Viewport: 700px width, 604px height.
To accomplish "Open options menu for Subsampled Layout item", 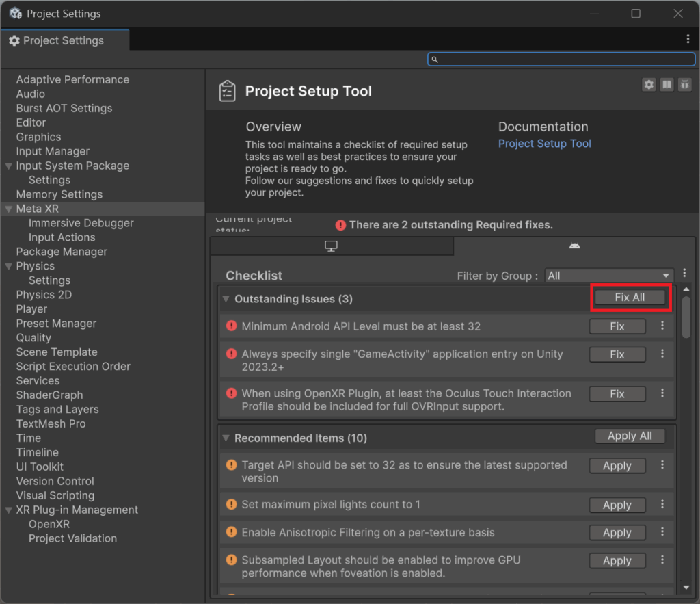I will click(662, 560).
